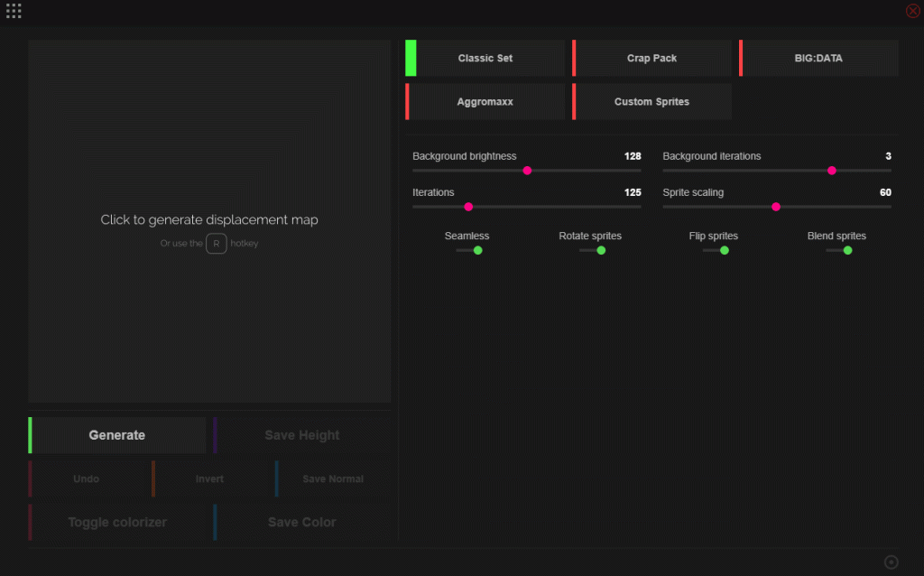Turn off Blend sprites switch
924x576 pixels.
[x=839, y=250]
